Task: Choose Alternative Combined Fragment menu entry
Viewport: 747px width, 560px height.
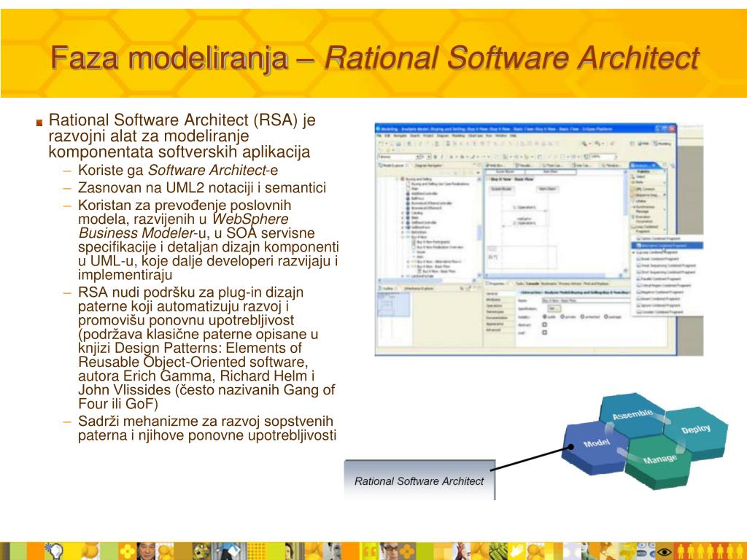Action: click(x=667, y=246)
